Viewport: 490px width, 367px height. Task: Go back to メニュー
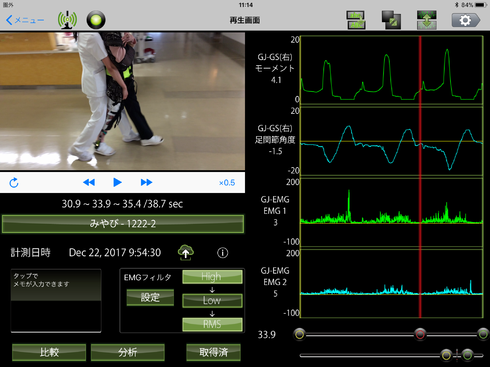tap(25, 20)
